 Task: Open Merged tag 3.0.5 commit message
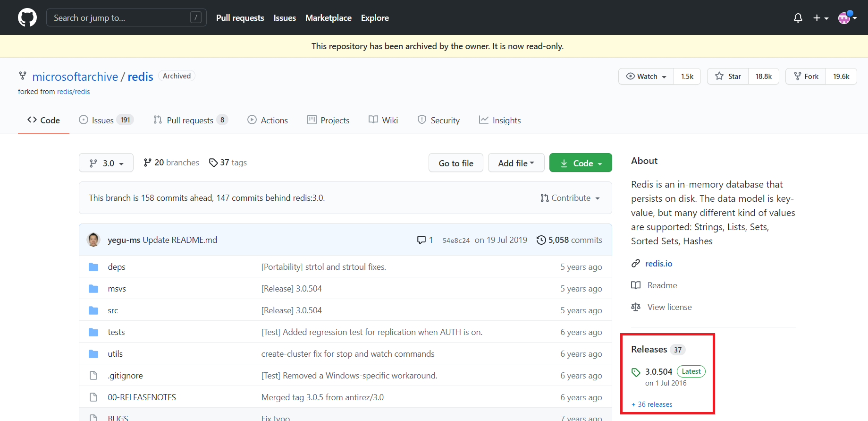tap(322, 397)
